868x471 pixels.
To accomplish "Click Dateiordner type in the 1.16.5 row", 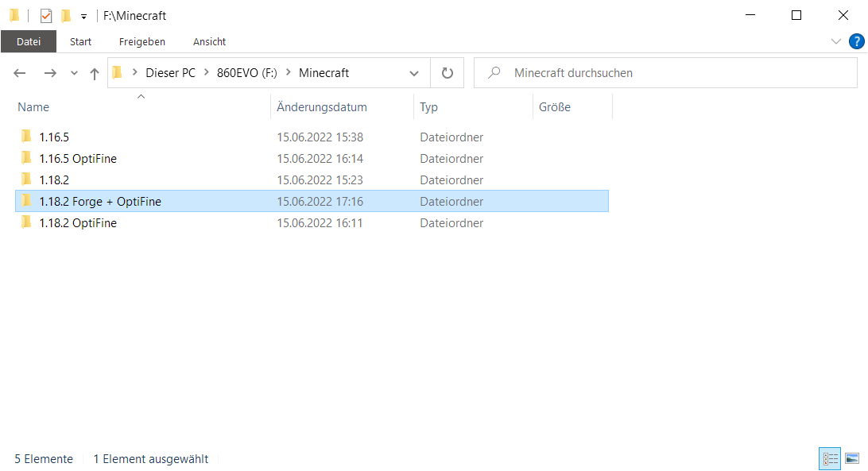I will (x=451, y=137).
